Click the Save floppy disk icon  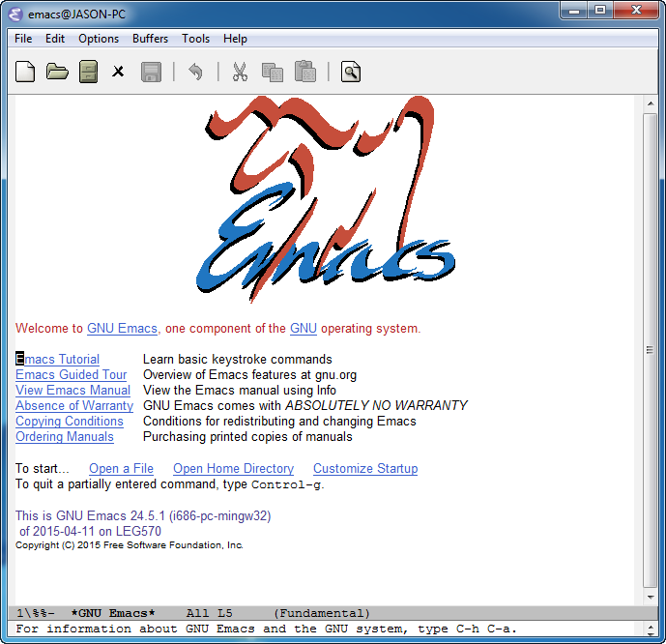[x=151, y=72]
